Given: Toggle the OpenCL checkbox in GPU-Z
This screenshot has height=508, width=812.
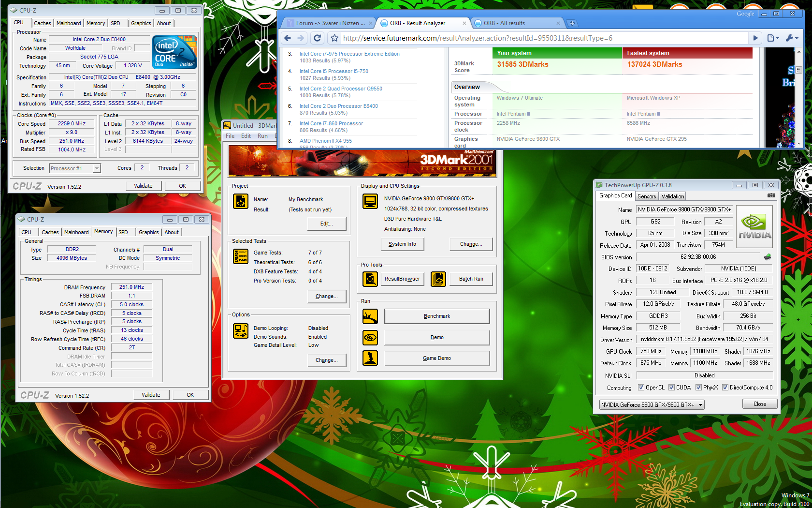Looking at the screenshot, I should (x=641, y=388).
